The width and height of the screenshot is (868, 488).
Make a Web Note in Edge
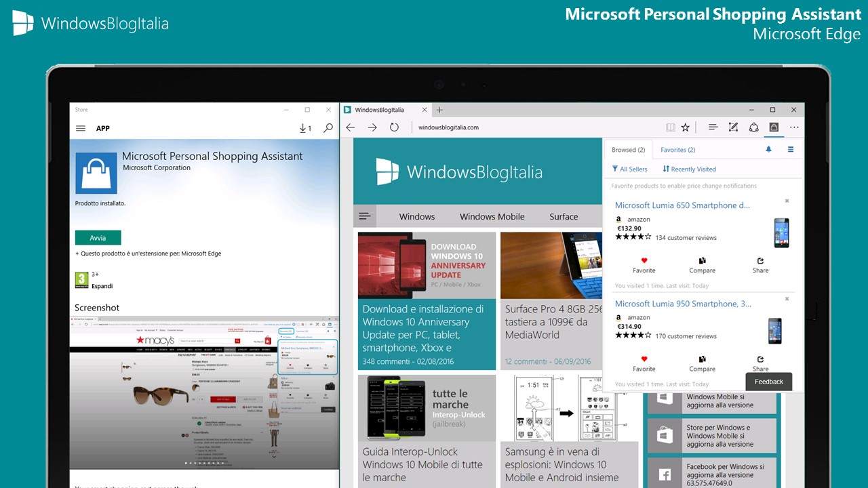733,127
